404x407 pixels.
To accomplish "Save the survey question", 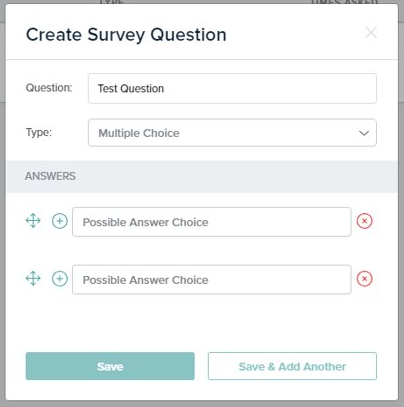I will (110, 366).
